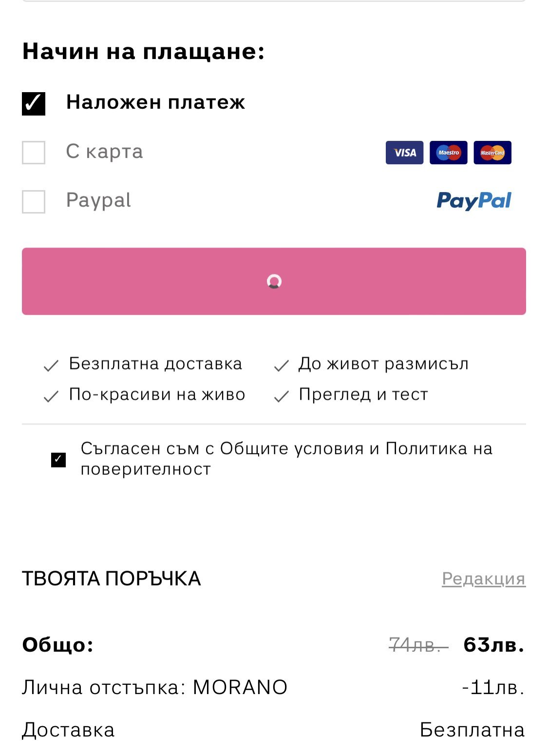Click checkmark icon beside Преглед и тест
Viewport: 548px width, 756px height.
[282, 397]
